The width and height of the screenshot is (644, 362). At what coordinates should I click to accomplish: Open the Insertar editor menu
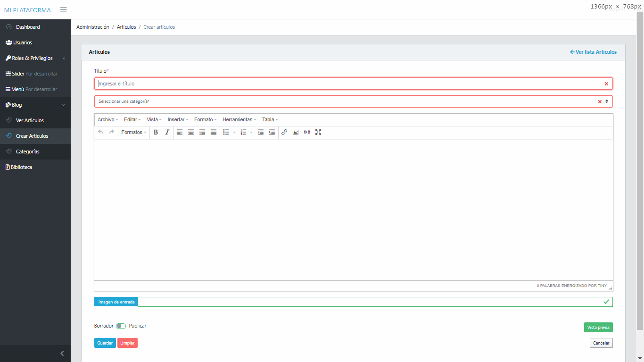[178, 120]
